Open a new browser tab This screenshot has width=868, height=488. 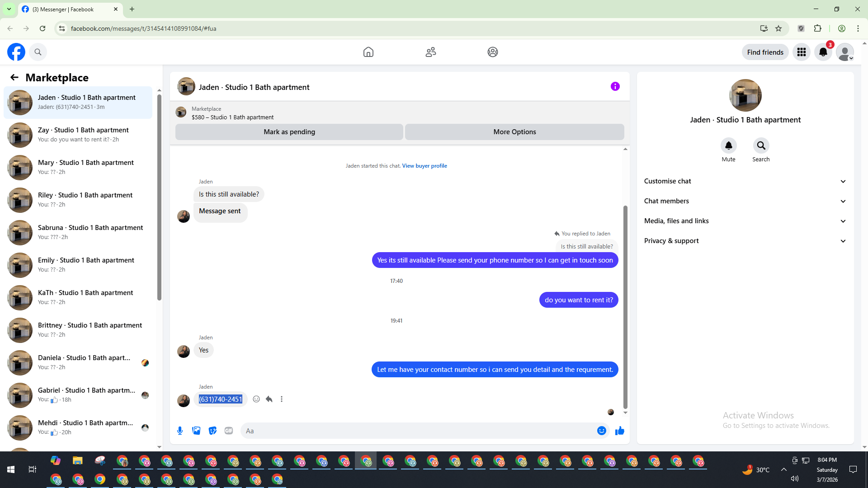click(x=132, y=9)
